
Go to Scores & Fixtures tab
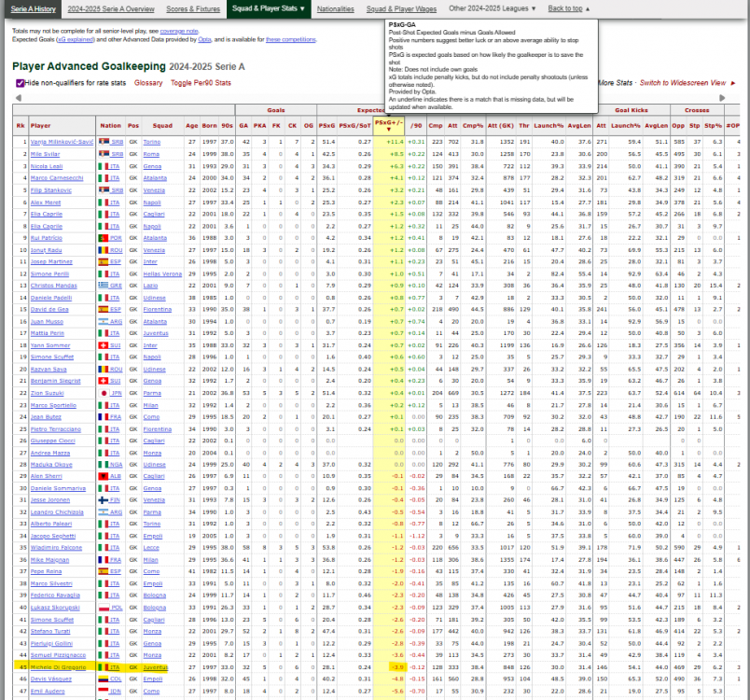tap(193, 9)
